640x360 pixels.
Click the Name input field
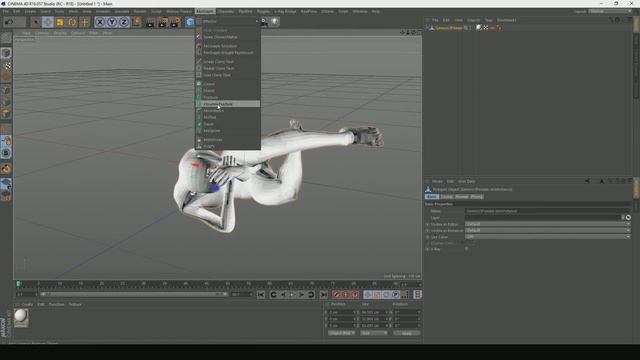(x=548, y=211)
